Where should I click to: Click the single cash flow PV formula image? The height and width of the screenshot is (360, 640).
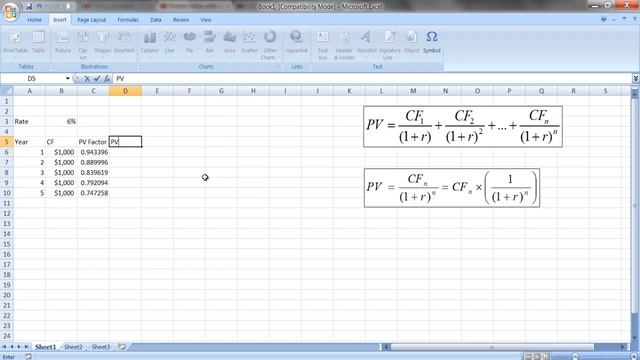(452, 188)
